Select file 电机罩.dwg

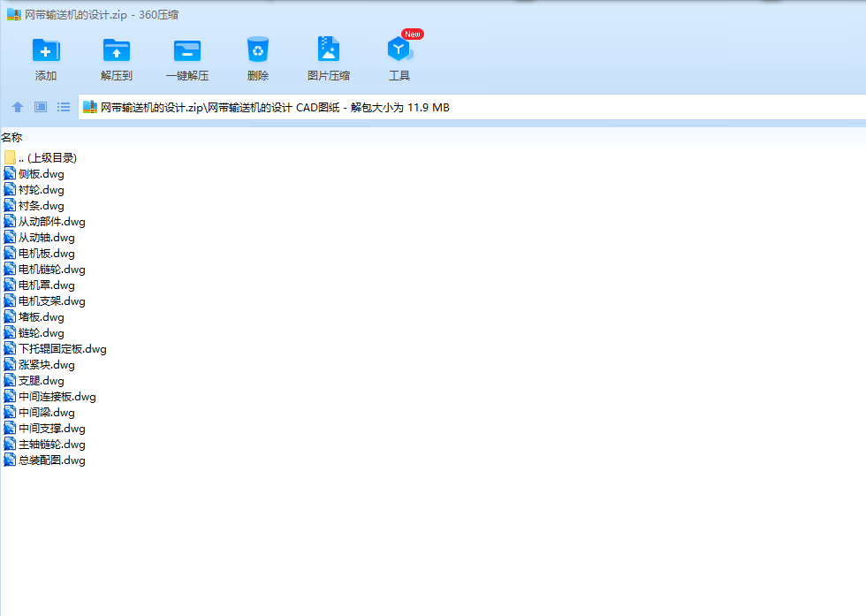pyautogui.click(x=39, y=285)
